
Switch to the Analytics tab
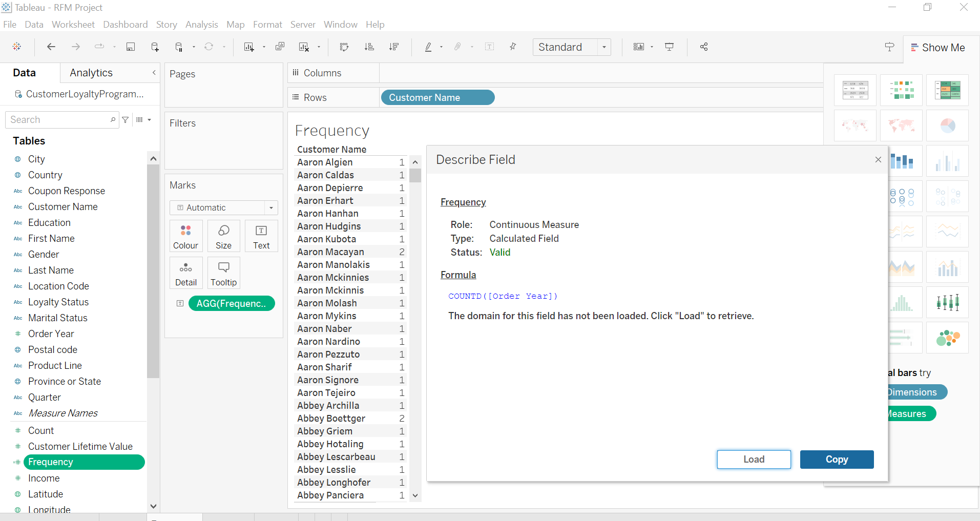pyautogui.click(x=91, y=73)
